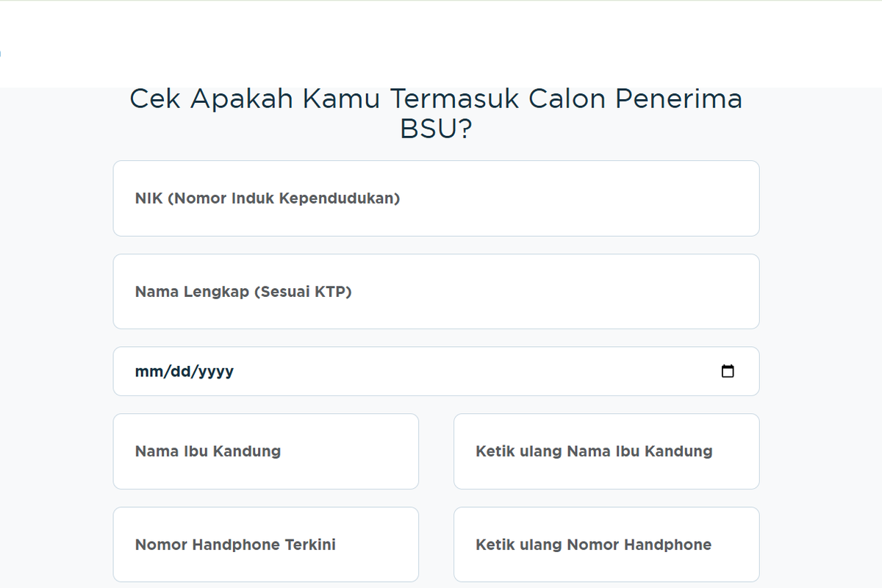Focus the Ketik ulang Nomor Handphone field
The height and width of the screenshot is (588, 882).
click(606, 545)
